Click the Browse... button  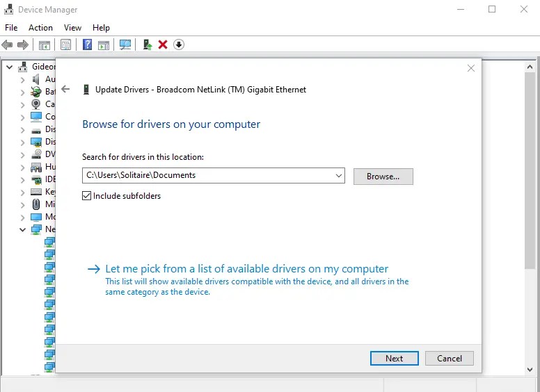(383, 177)
